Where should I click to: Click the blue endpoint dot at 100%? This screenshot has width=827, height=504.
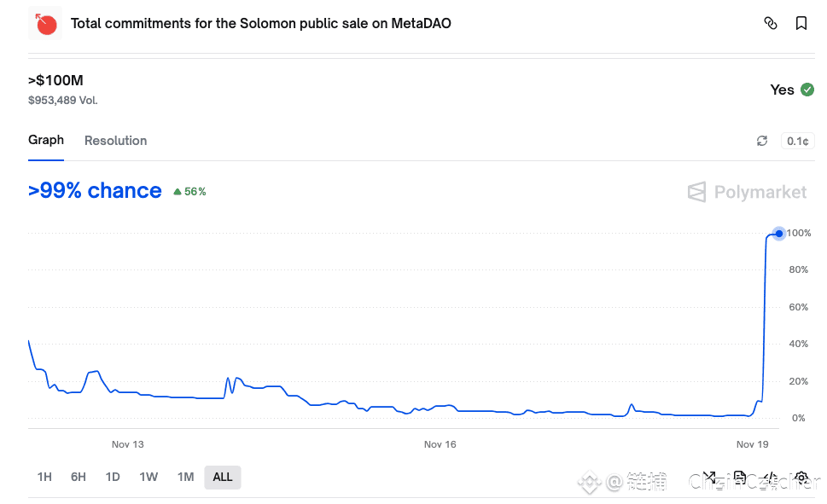click(779, 234)
